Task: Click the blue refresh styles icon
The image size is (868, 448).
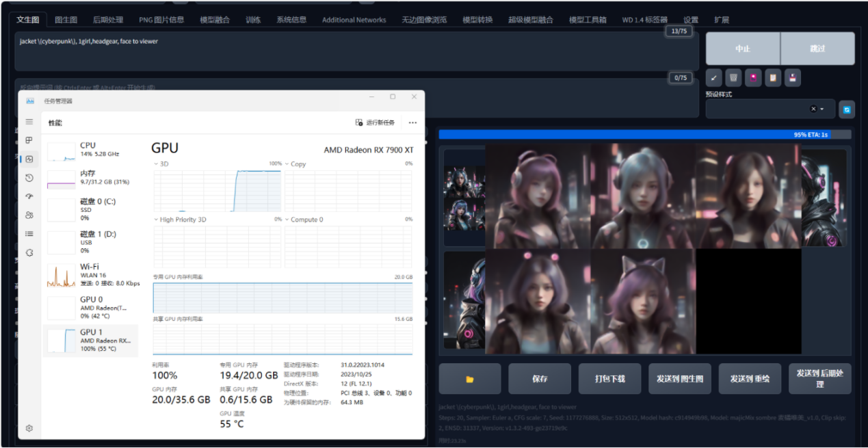Action: pyautogui.click(x=847, y=109)
